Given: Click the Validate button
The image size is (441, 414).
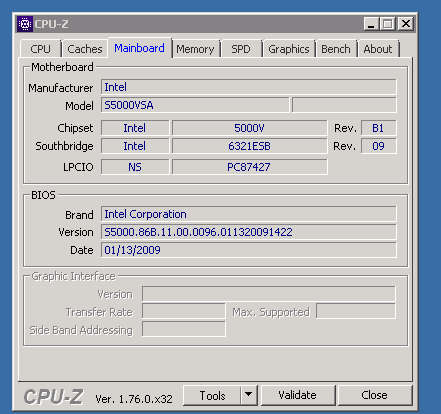Looking at the screenshot, I should (297, 395).
